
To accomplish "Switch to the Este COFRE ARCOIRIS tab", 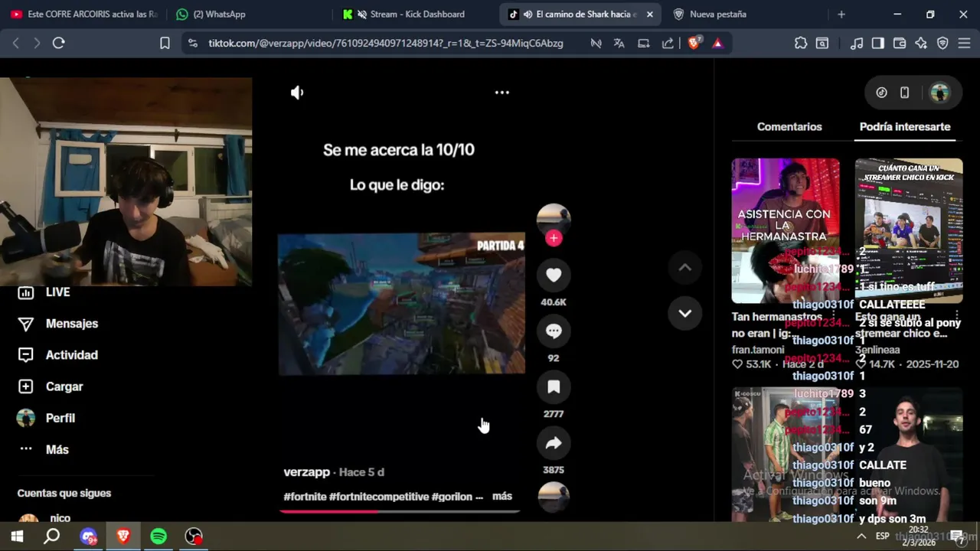I will tap(84, 14).
